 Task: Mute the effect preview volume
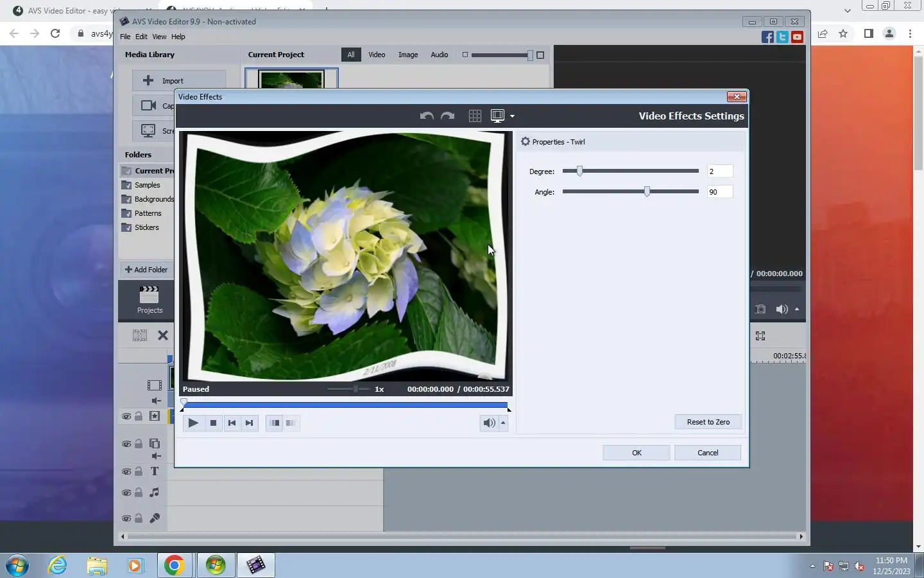click(489, 423)
